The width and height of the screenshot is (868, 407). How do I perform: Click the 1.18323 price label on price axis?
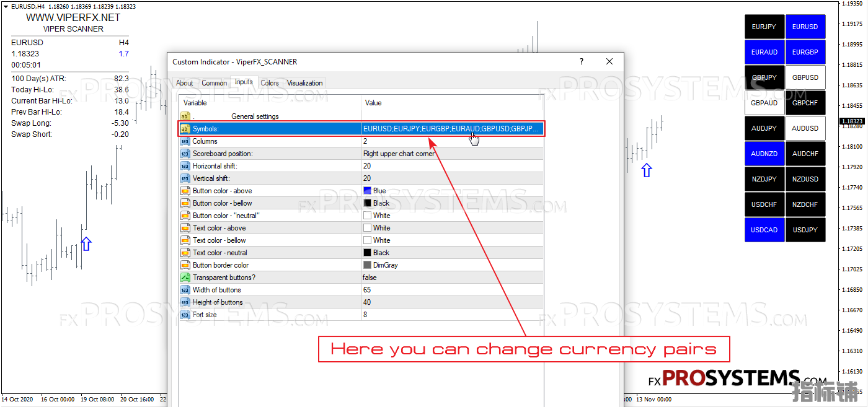(x=852, y=121)
